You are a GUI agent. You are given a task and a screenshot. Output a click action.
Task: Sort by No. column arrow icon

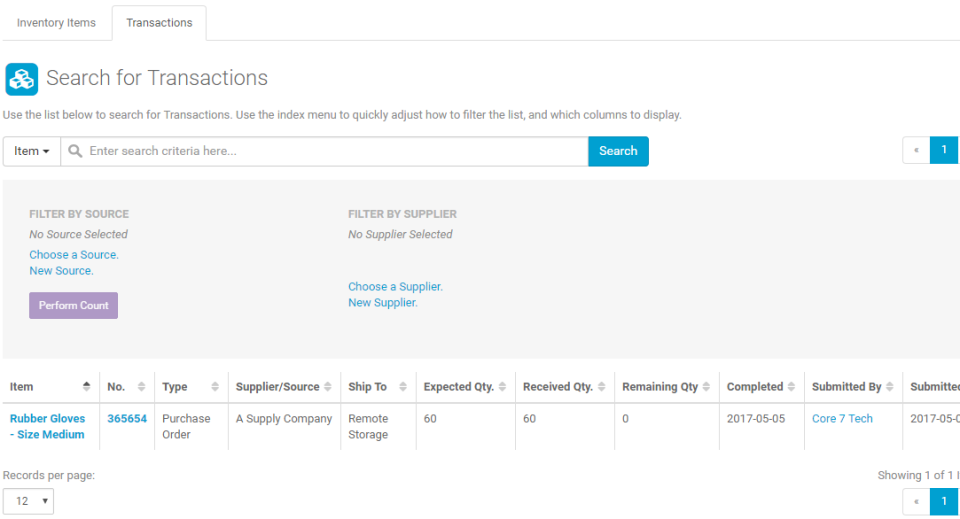(141, 386)
